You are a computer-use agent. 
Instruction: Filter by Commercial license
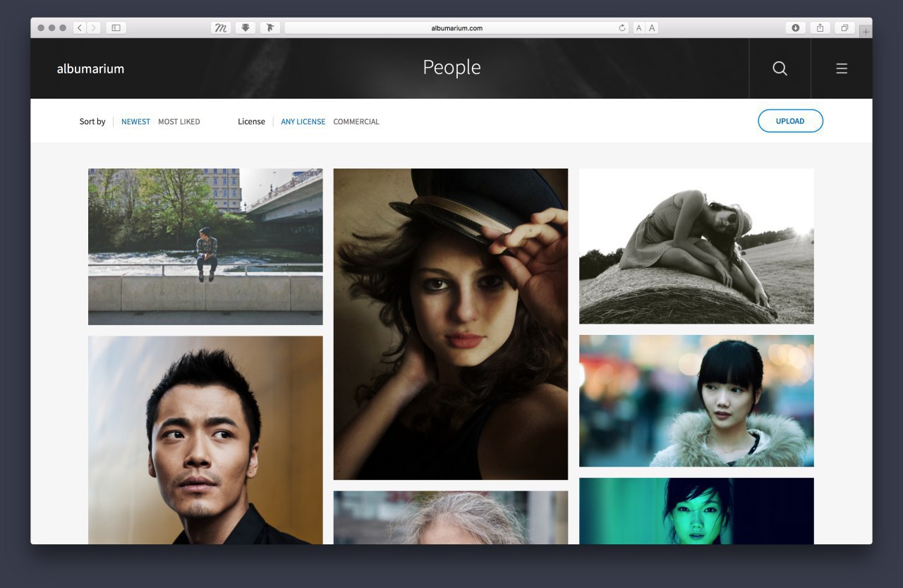(356, 121)
